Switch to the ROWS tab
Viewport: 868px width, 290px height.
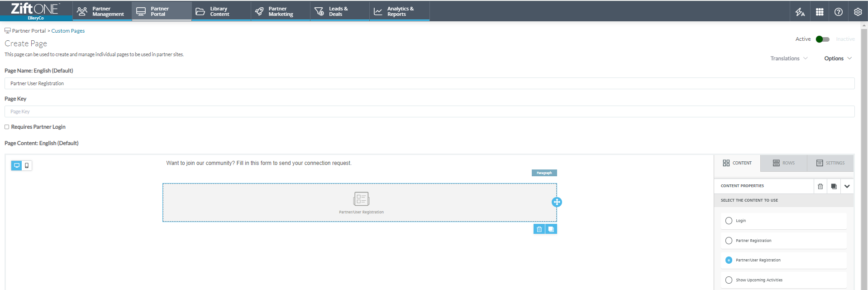click(x=784, y=163)
